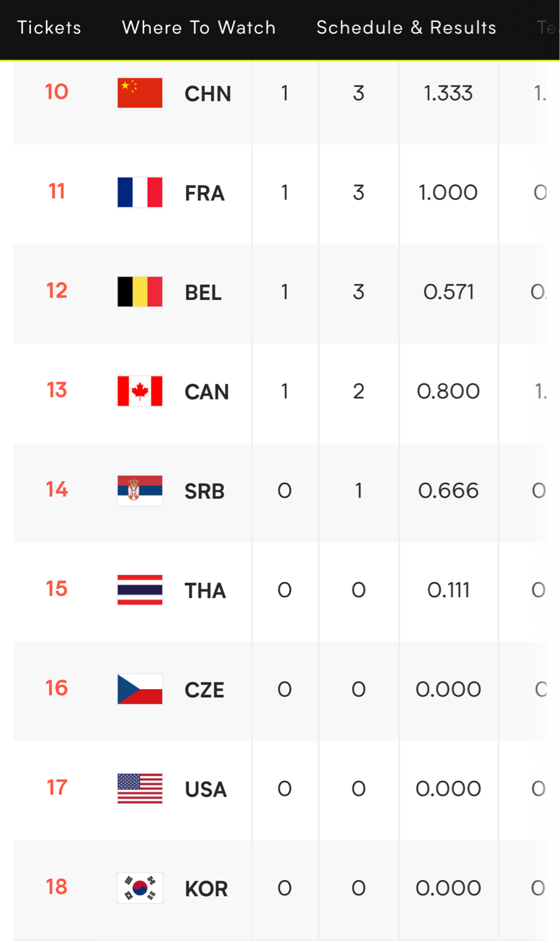Click rank number 14 for Serbia
Screen dimensions: 560x943
57,489
